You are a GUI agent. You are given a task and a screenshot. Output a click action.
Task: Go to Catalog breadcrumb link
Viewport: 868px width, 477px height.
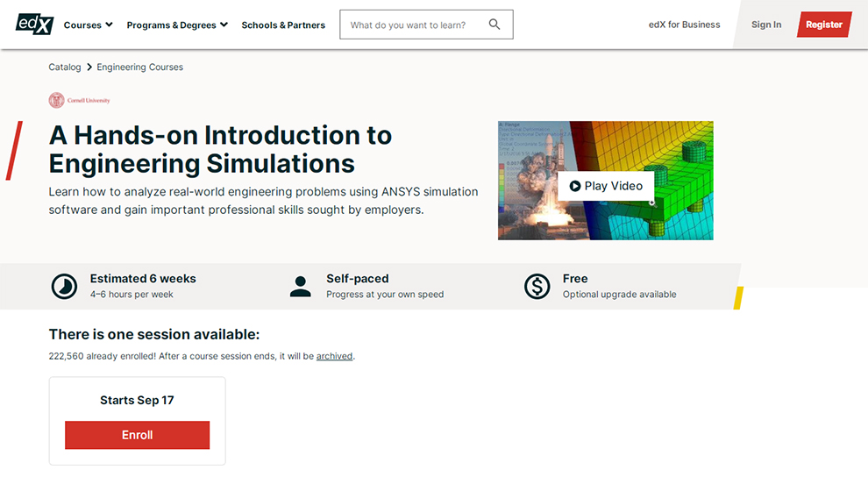click(65, 67)
